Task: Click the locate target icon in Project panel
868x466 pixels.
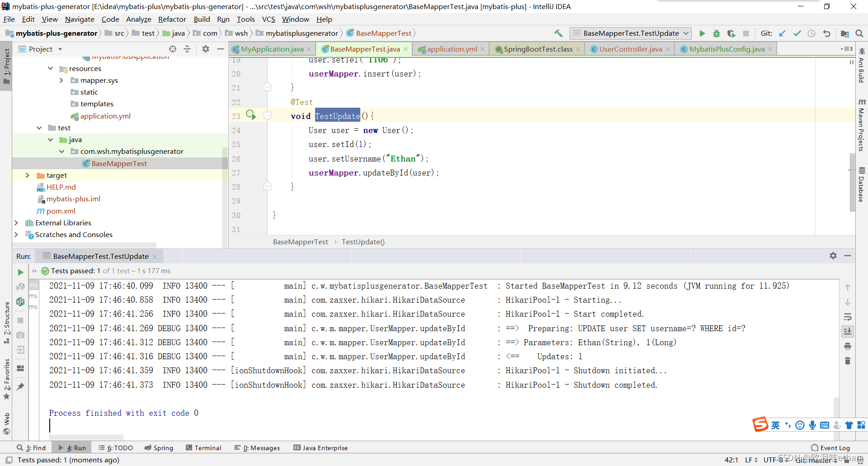Action: [173, 49]
